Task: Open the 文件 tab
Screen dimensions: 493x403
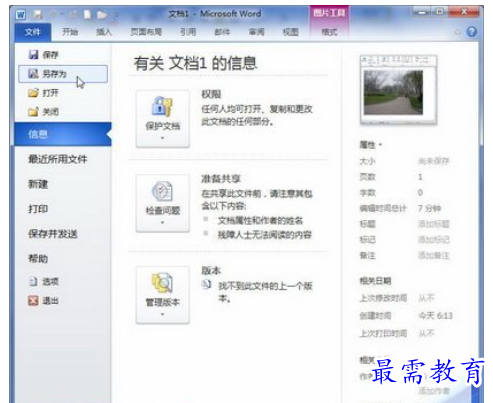Action: (x=33, y=32)
